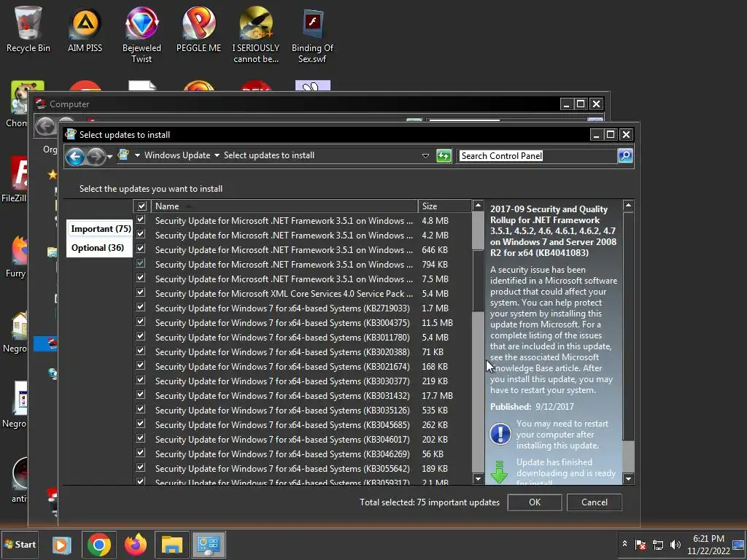The image size is (747, 560).
Task: Click the Back arrow in Windows Update window
Action: pos(75,156)
